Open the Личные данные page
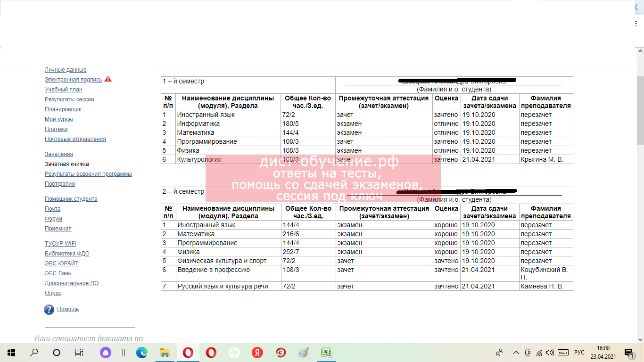This screenshot has height=362, width=644. coord(66,70)
